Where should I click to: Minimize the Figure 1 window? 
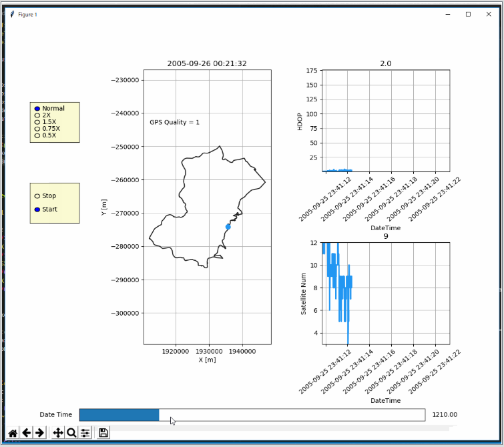[x=448, y=15]
